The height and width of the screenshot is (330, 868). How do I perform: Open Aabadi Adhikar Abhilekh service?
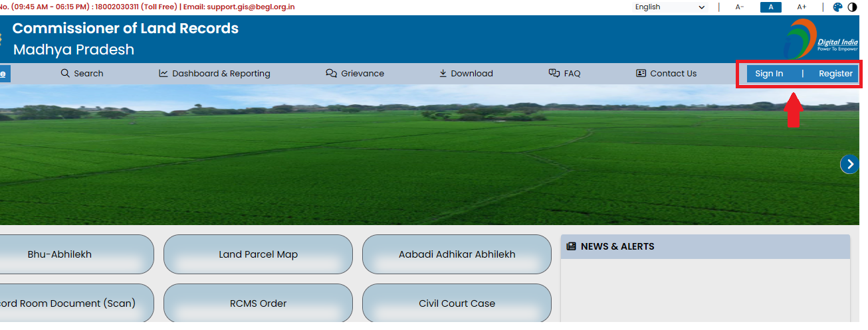(457, 254)
